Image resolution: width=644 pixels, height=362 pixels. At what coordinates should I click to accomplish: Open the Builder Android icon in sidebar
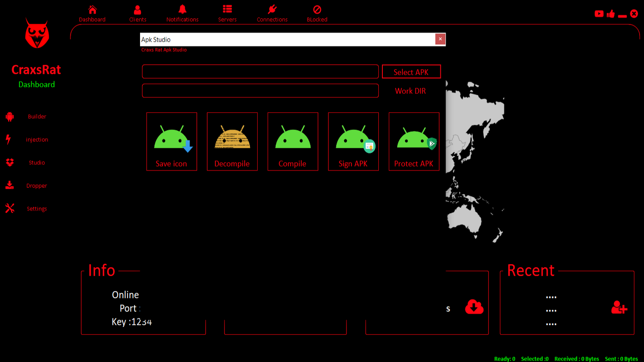coord(10,117)
